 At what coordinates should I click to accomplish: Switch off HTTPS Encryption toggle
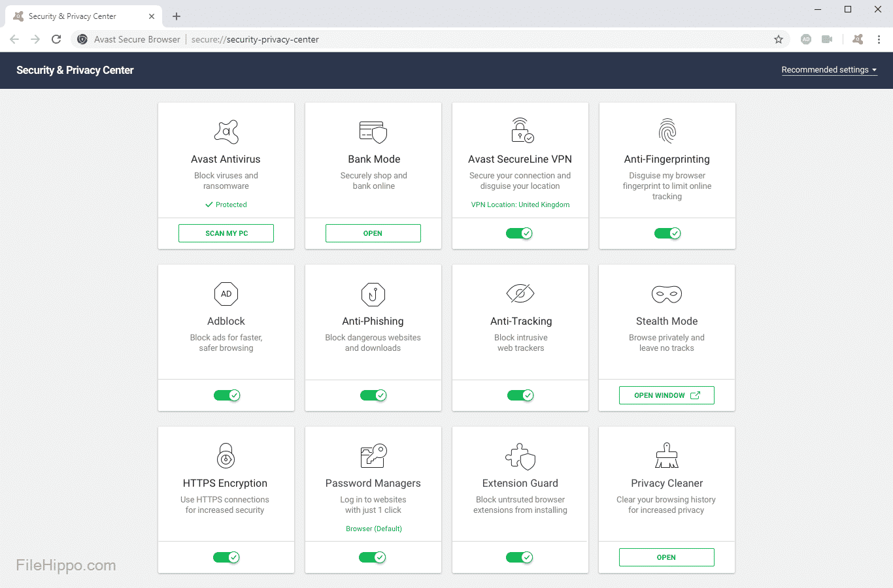tap(226, 557)
